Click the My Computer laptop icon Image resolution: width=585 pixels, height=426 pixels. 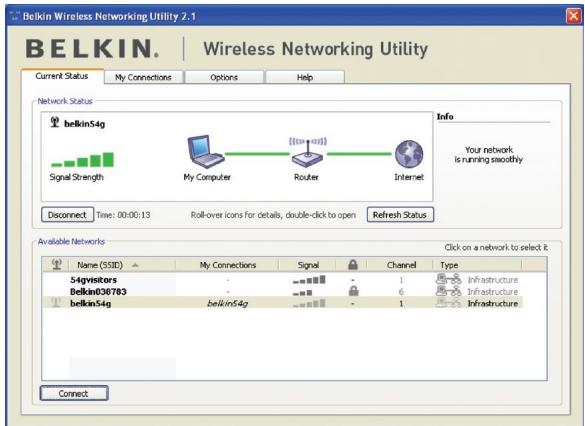pos(206,152)
